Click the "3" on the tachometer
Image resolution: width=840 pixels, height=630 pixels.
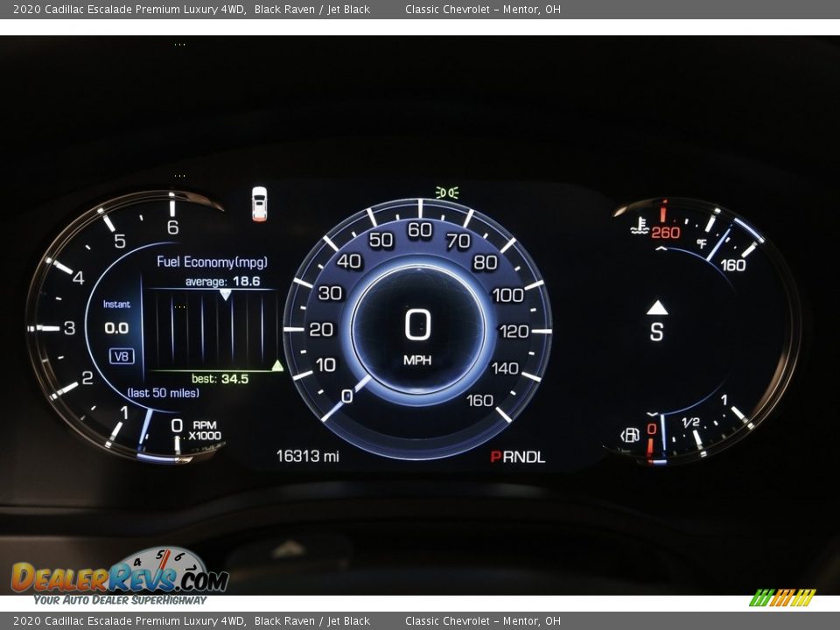tap(70, 328)
